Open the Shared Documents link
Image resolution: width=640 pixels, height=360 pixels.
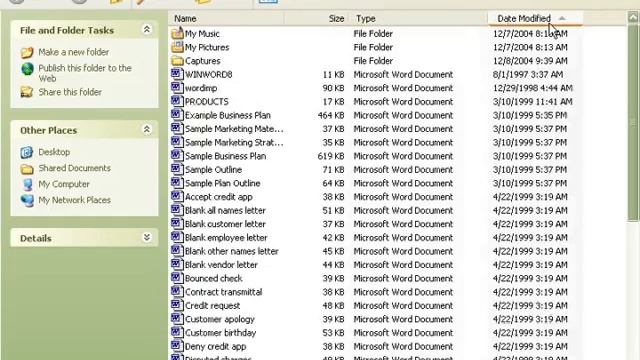click(x=75, y=168)
